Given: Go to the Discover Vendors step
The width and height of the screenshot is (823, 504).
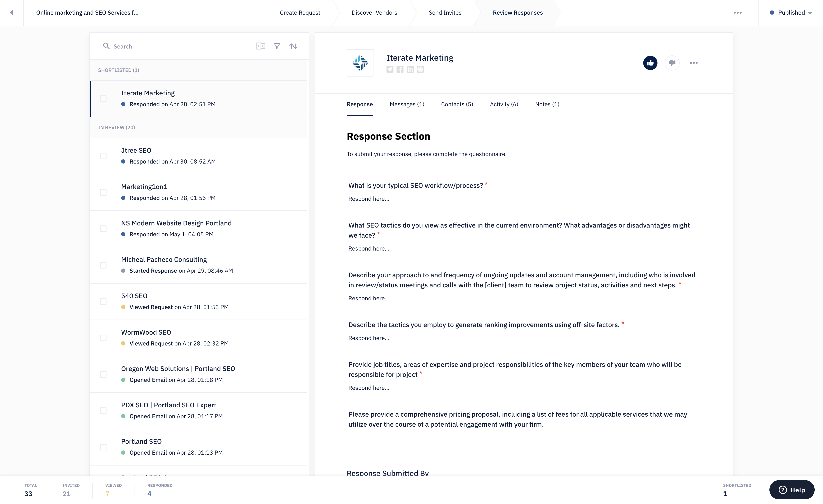Looking at the screenshot, I should [x=374, y=13].
